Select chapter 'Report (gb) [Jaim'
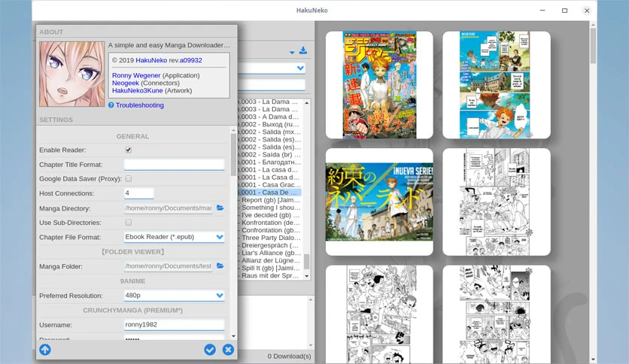 tap(269, 200)
